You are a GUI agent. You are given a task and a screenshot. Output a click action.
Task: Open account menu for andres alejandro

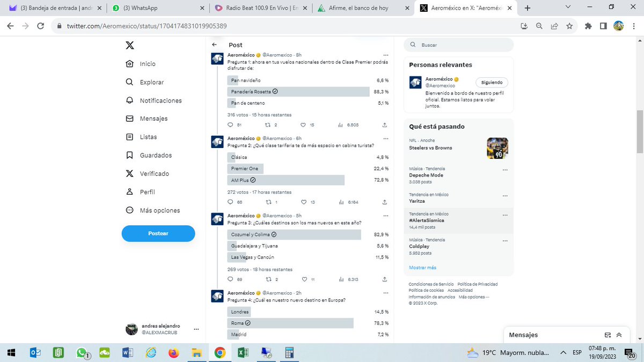click(196, 329)
